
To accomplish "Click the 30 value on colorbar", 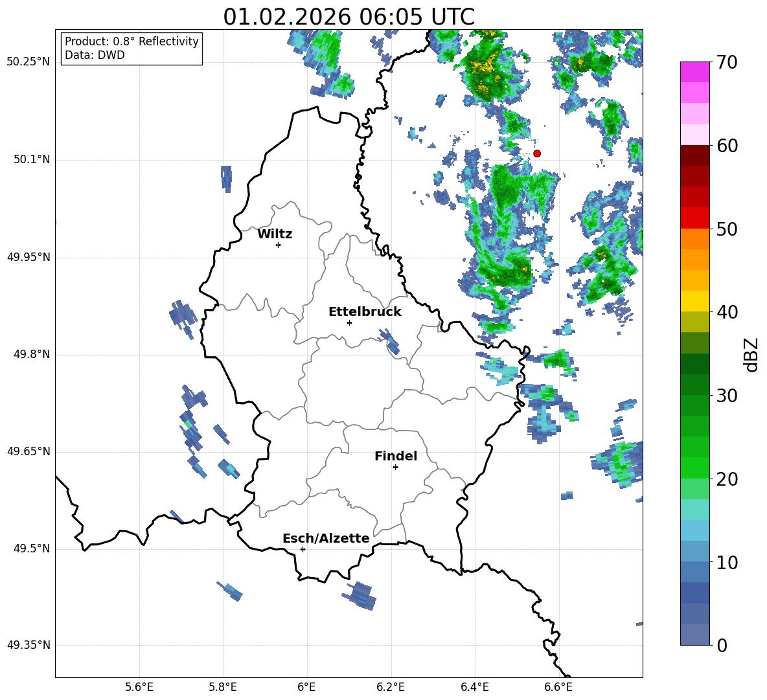I will [727, 396].
